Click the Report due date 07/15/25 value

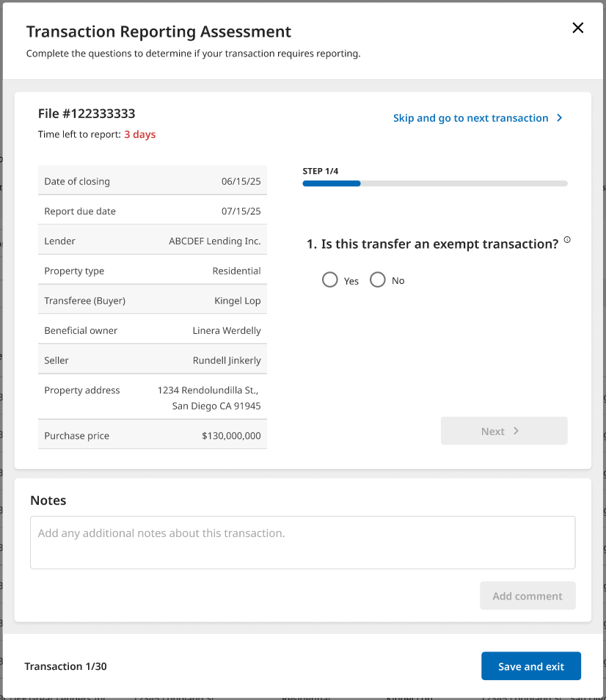point(241,211)
